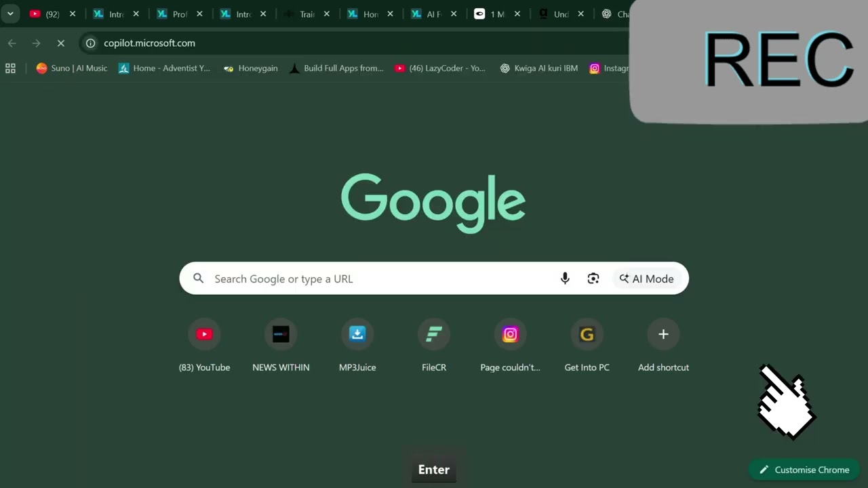The image size is (868, 488).
Task: Close the 'Und' tab
Action: click(581, 14)
